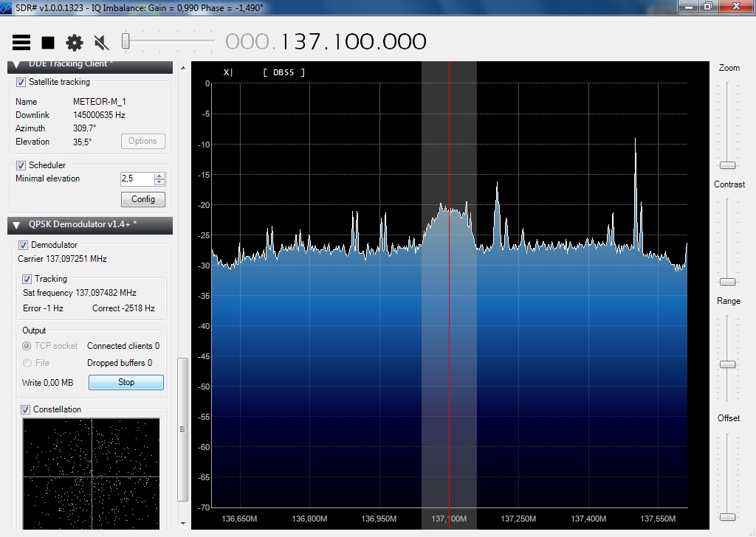Click the [ DB55 ] label in spectrum

point(284,73)
